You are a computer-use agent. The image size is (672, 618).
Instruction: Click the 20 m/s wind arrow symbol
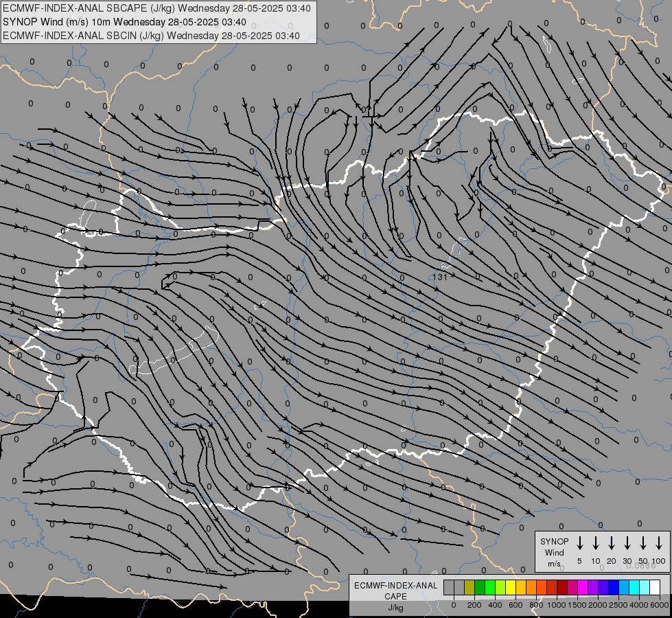(612, 543)
